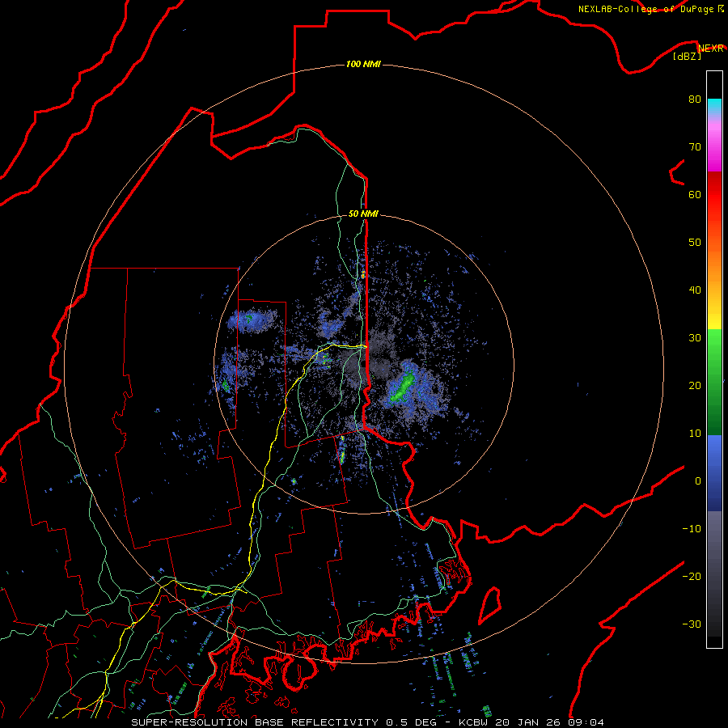Click the 30 dBZ scale value
Screen dimensions: 728x728
coord(695,338)
